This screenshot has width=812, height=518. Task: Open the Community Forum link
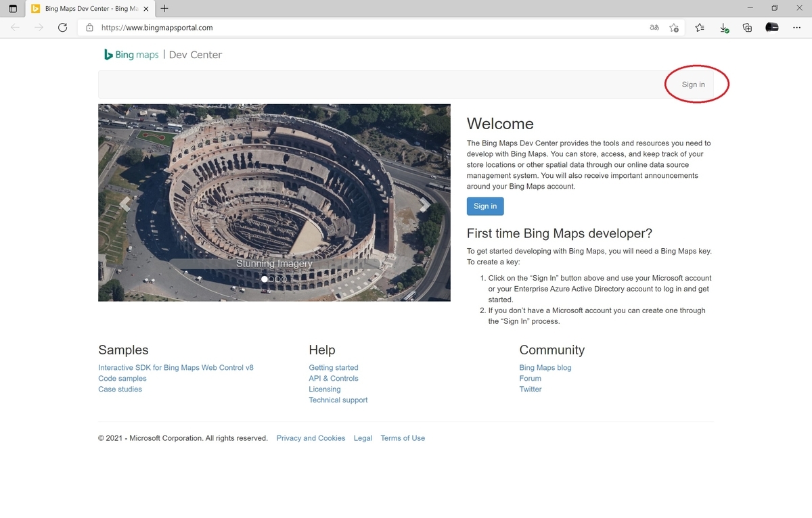point(531,379)
